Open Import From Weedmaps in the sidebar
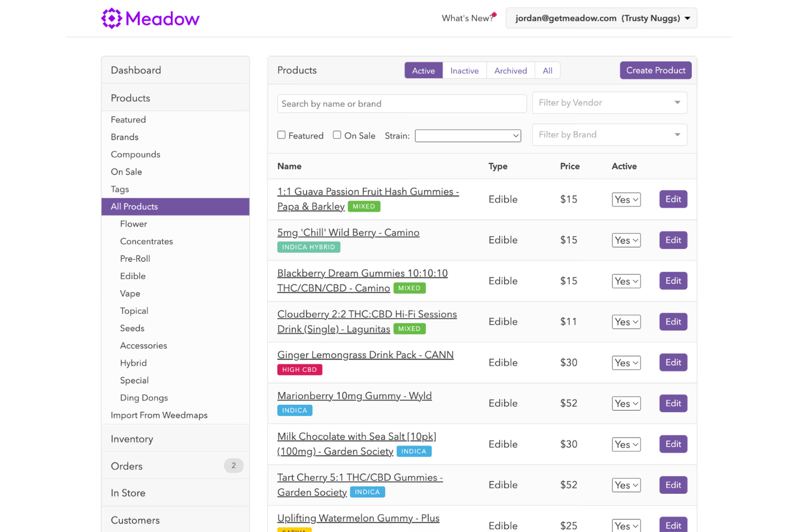This screenshot has height=532, width=798. pyautogui.click(x=159, y=415)
